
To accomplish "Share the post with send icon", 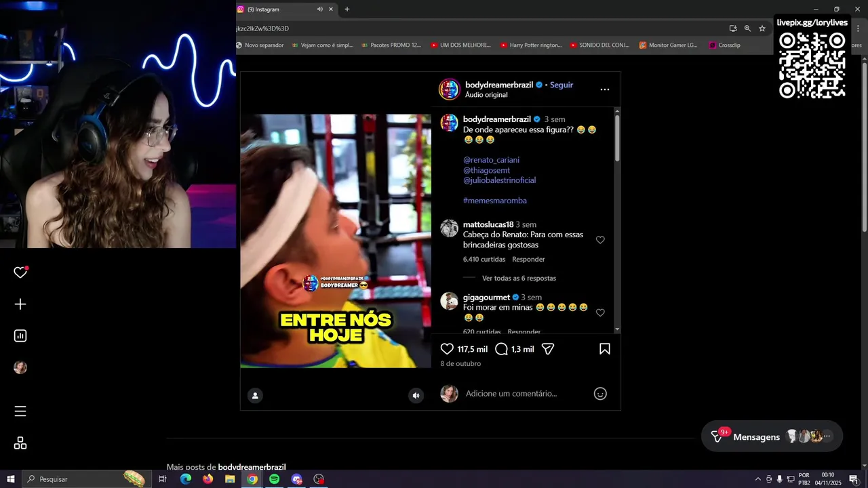I will click(548, 349).
